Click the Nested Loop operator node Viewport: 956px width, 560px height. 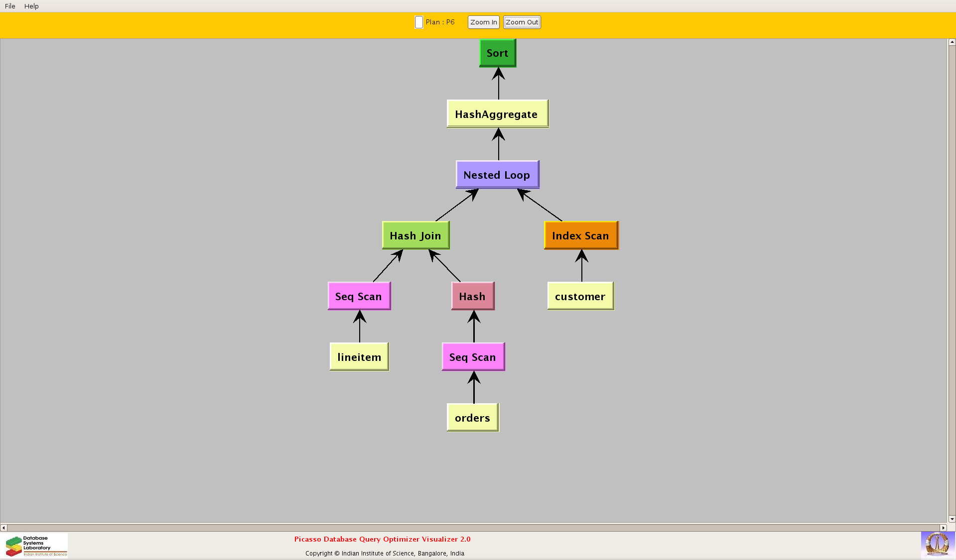pyautogui.click(x=497, y=175)
